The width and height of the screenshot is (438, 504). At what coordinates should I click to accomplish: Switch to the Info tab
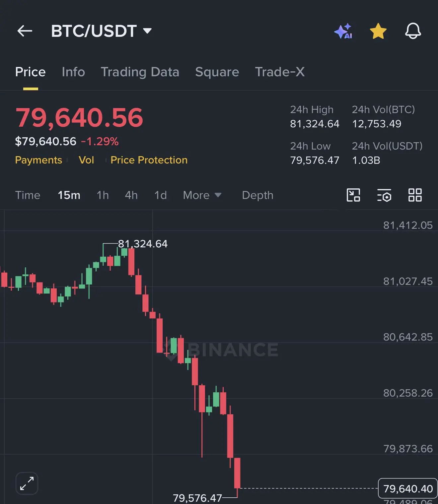[73, 72]
